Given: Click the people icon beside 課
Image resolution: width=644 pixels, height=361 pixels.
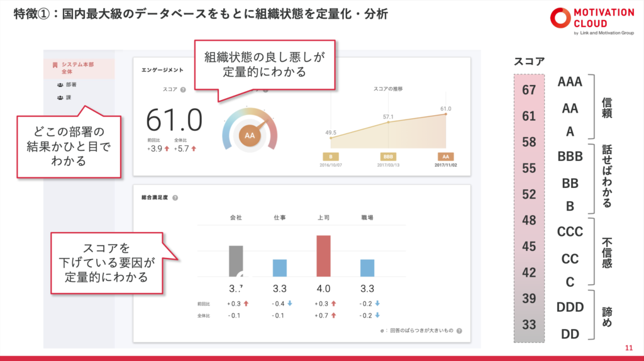Looking at the screenshot, I should [60, 97].
